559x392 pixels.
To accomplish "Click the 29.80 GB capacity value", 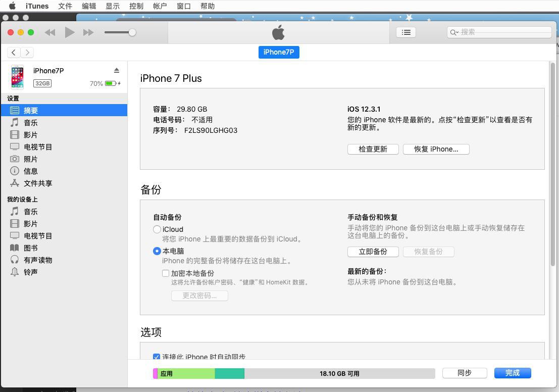I will point(192,109).
